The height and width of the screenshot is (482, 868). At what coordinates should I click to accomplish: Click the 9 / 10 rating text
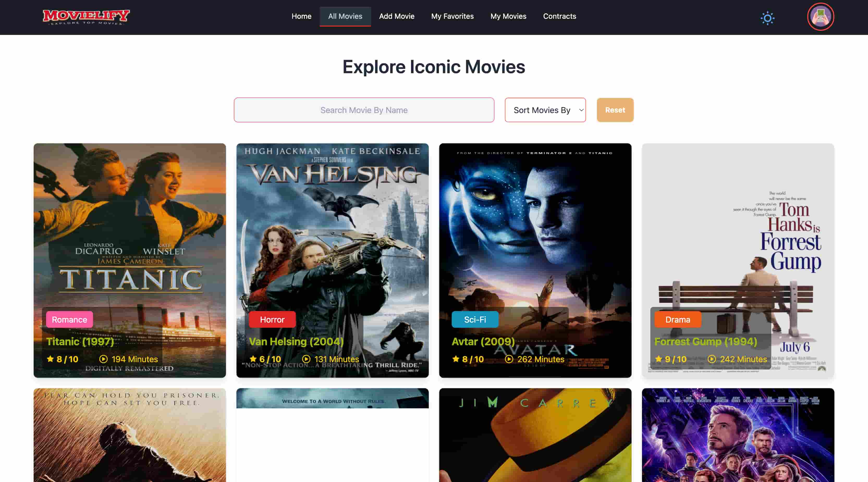click(676, 359)
